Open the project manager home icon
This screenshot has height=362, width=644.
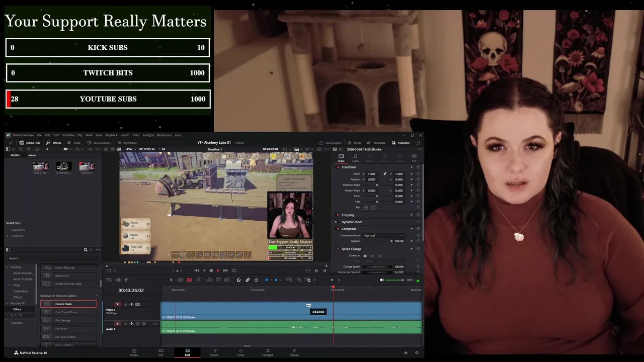406,352
